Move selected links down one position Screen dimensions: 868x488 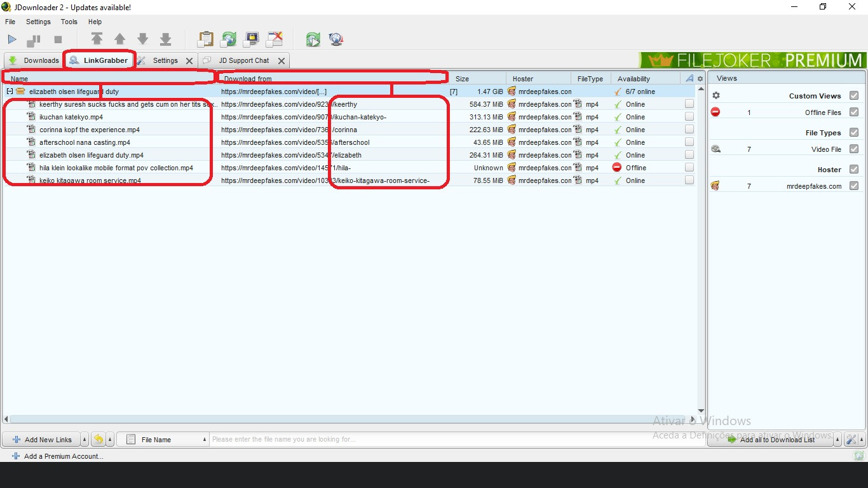[143, 39]
